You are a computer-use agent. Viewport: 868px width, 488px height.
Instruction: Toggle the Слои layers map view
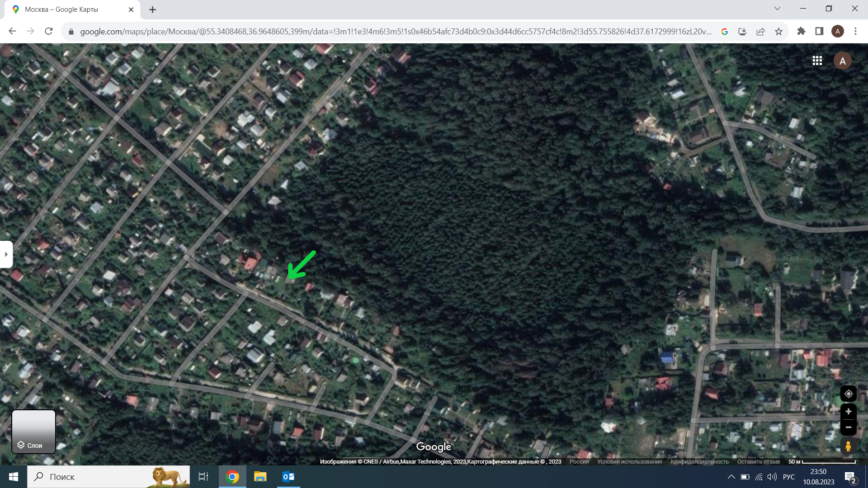[33, 432]
